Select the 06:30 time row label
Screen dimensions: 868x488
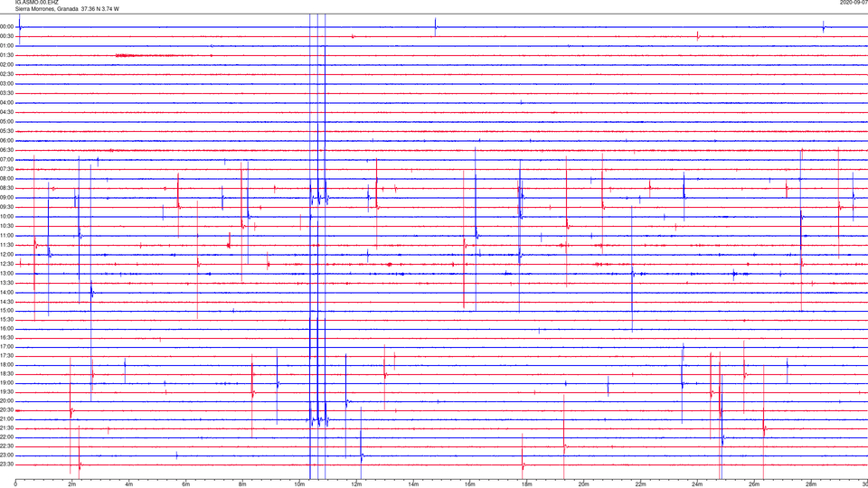click(x=7, y=150)
